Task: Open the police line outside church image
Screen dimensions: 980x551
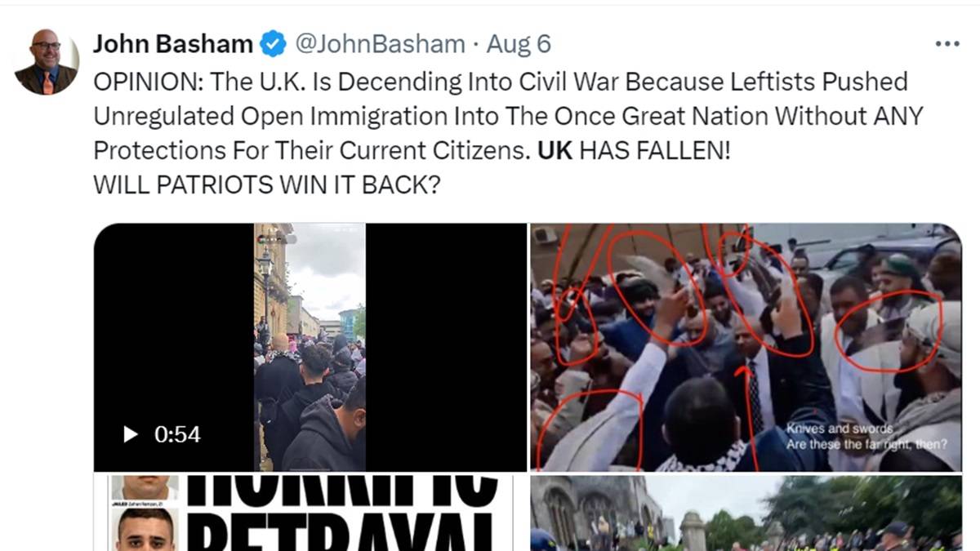Action: pos(746,513)
